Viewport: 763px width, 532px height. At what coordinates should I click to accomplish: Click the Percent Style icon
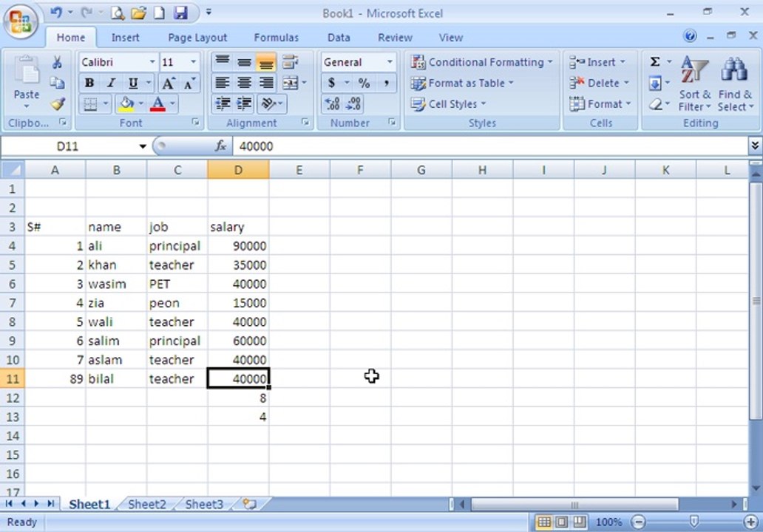point(364,83)
